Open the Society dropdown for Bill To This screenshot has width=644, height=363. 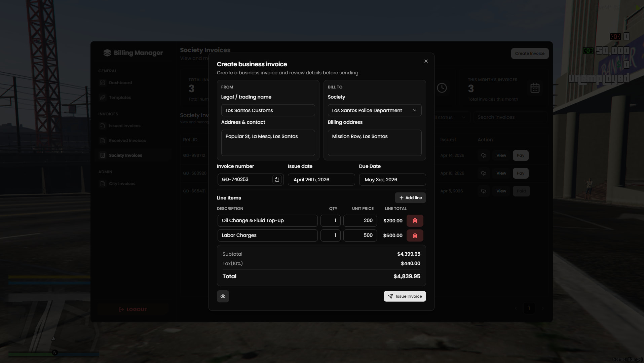point(374,110)
